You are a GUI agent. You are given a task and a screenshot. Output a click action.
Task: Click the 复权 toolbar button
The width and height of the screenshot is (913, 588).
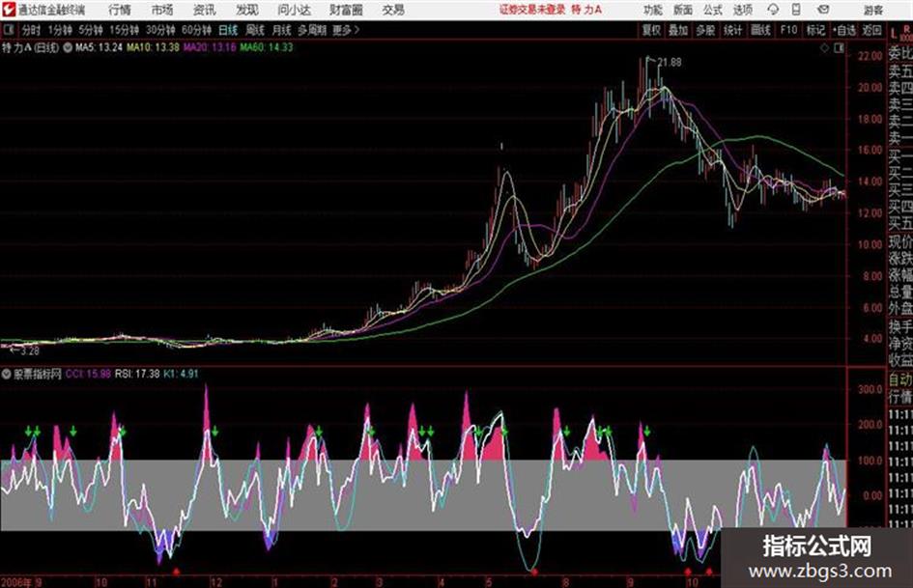[650, 30]
